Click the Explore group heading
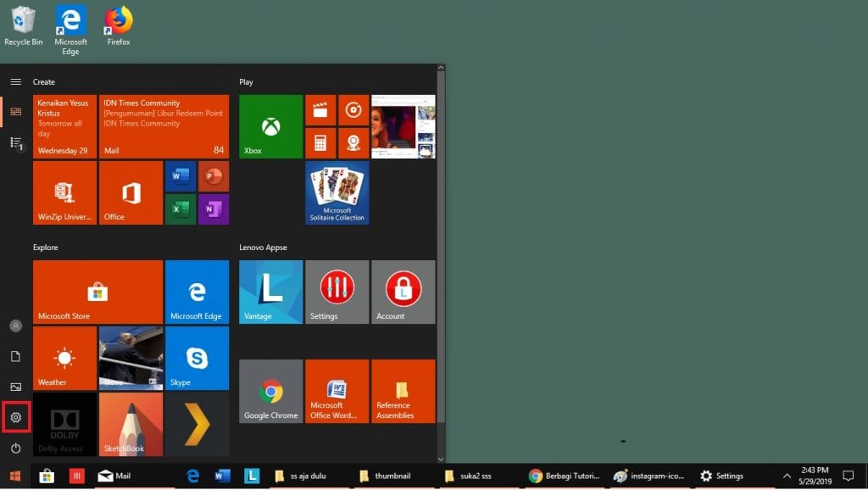The image size is (868, 490). (46, 248)
